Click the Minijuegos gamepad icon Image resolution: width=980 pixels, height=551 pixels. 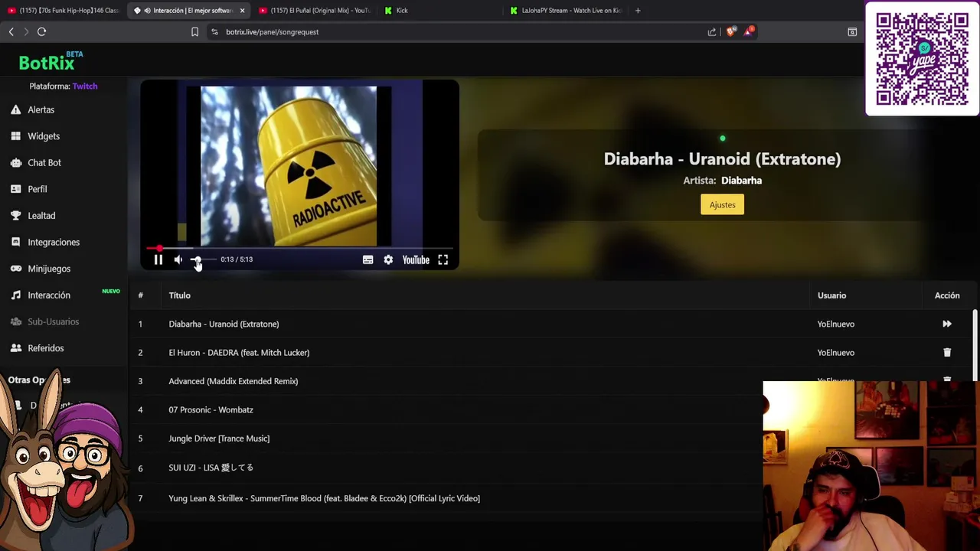15,269
